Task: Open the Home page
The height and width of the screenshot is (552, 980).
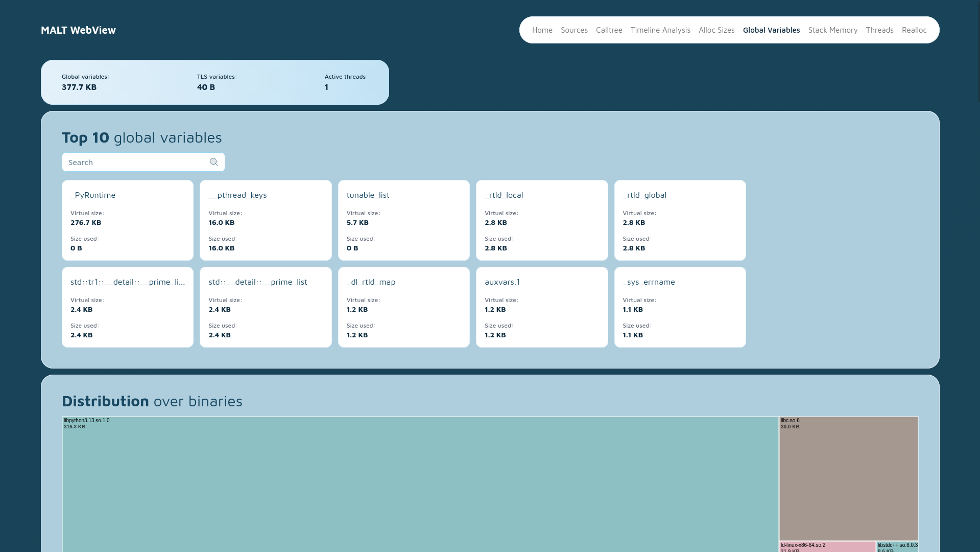Action: coord(542,30)
